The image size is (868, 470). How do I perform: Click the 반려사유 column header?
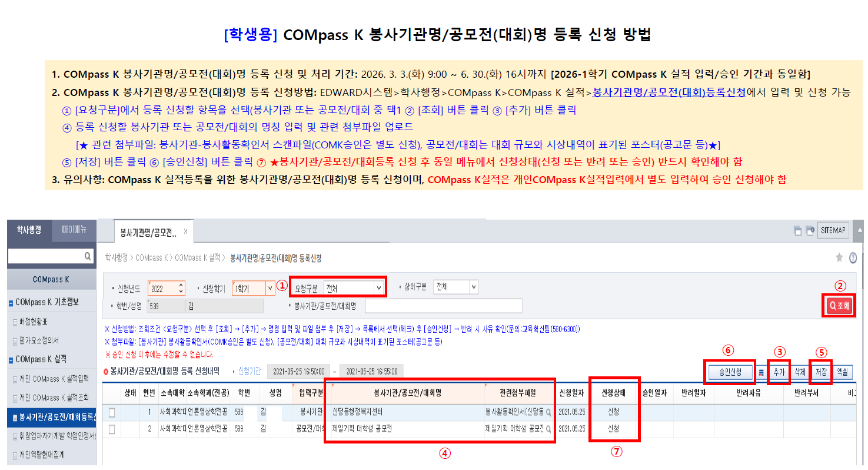click(749, 393)
